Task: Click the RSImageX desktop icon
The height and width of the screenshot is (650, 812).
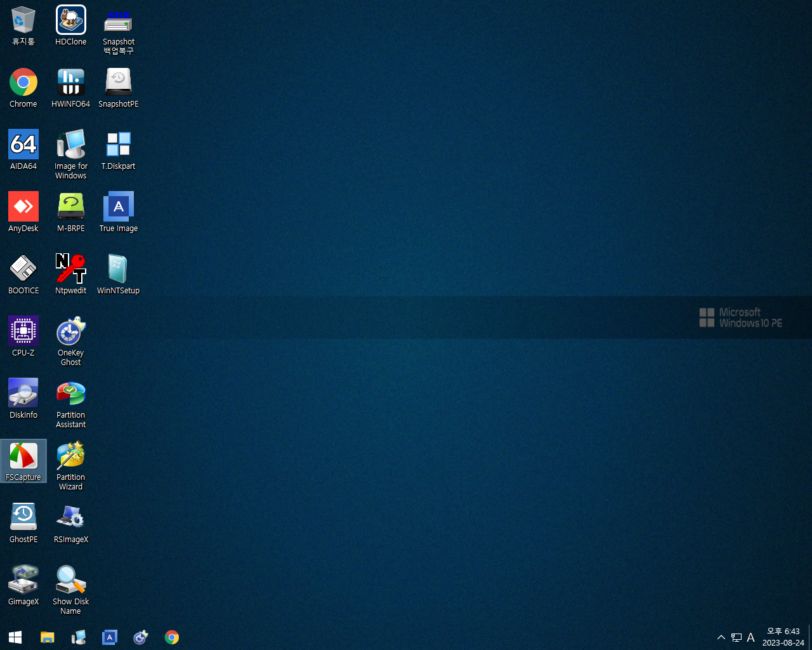Action: pos(71,524)
